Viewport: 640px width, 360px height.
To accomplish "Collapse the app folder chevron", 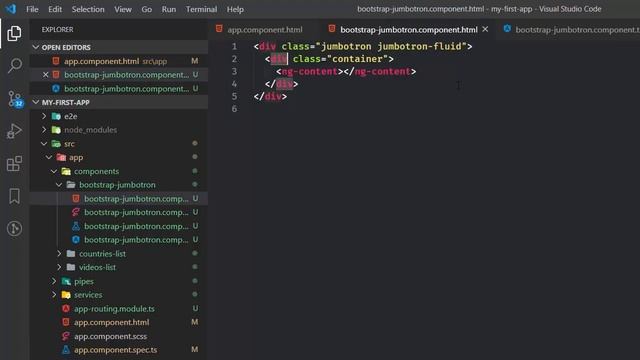I will [49, 157].
